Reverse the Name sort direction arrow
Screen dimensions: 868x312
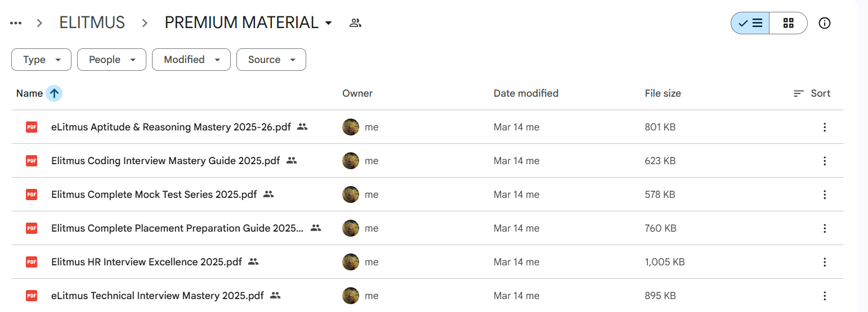tap(54, 93)
